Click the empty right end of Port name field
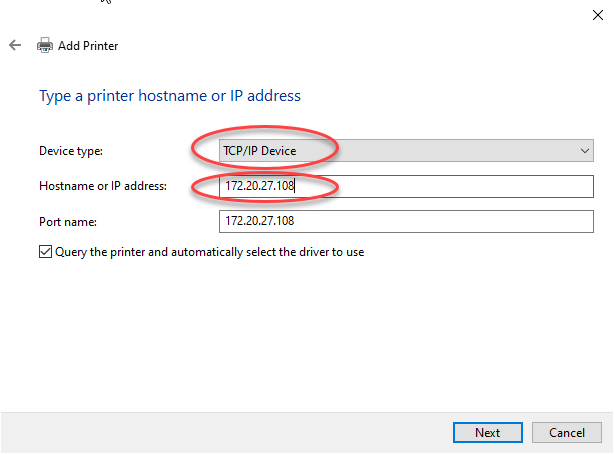 coord(560,220)
